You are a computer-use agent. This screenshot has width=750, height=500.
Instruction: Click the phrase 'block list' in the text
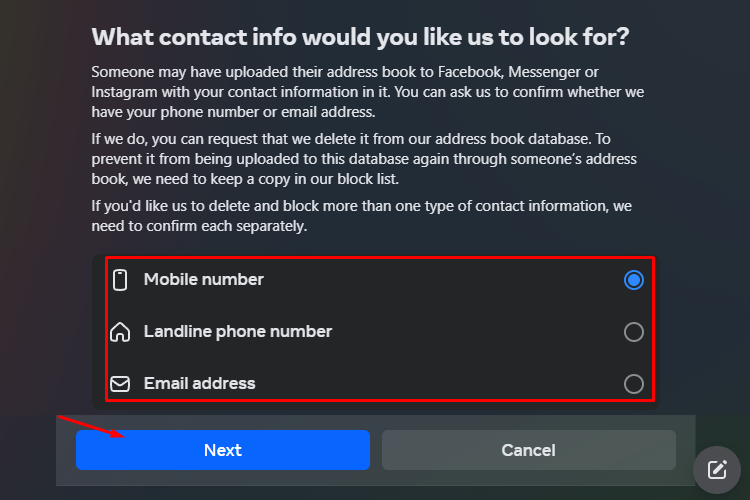point(367,179)
